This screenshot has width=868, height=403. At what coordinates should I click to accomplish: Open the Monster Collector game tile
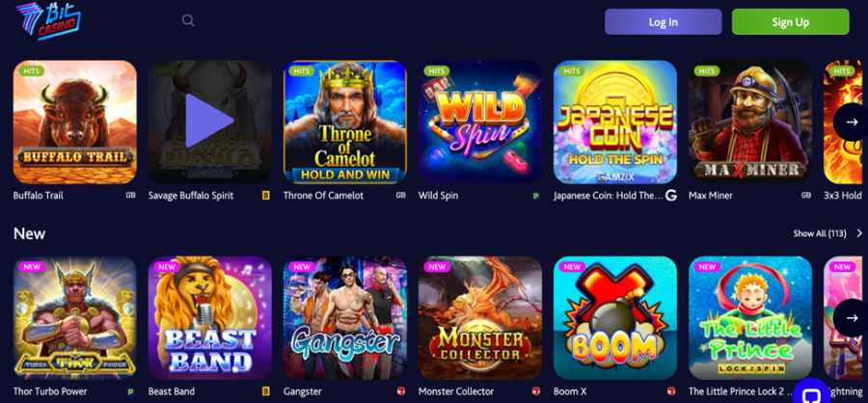click(480, 318)
